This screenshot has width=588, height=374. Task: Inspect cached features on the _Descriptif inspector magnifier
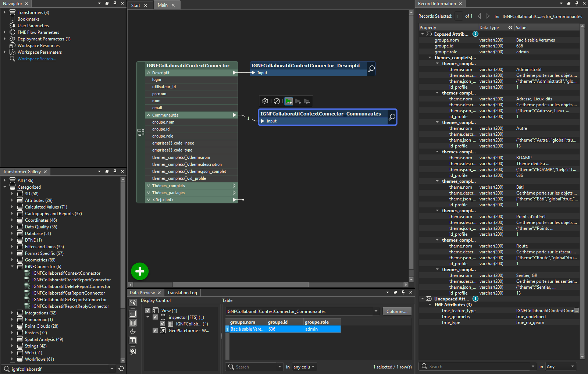(x=371, y=69)
